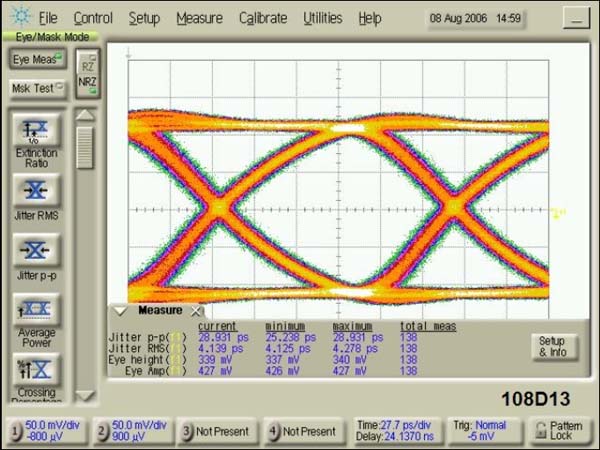Select the Crossing Percentage measurement icon
This screenshot has height=450, width=600.
pos(36,368)
